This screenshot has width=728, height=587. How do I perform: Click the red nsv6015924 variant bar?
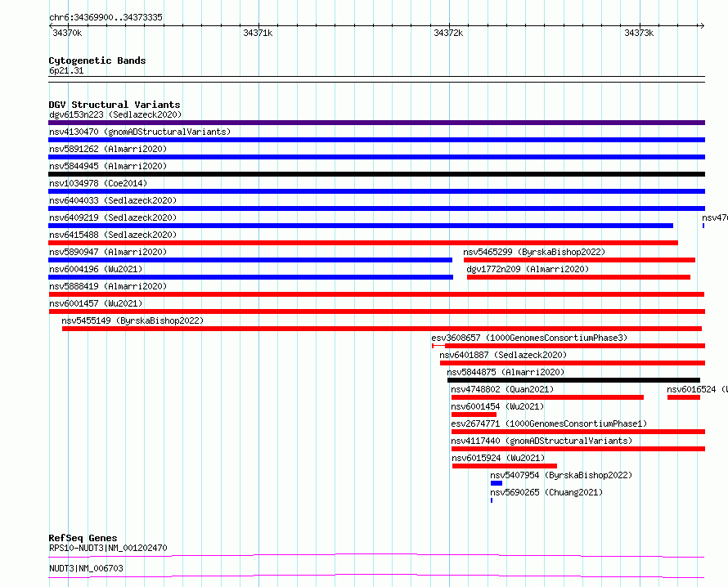click(505, 466)
